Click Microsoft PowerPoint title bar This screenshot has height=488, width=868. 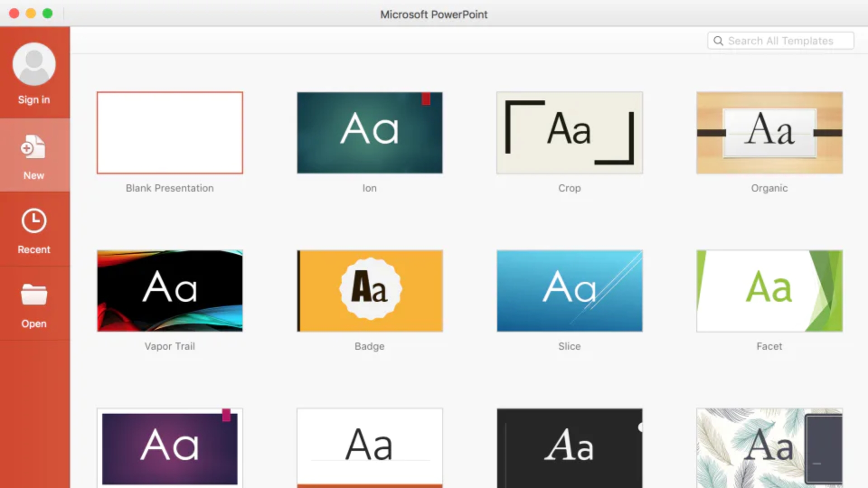(x=434, y=14)
